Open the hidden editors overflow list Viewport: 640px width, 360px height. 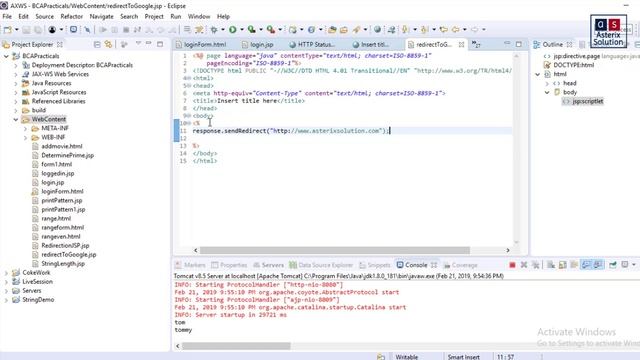476,44
